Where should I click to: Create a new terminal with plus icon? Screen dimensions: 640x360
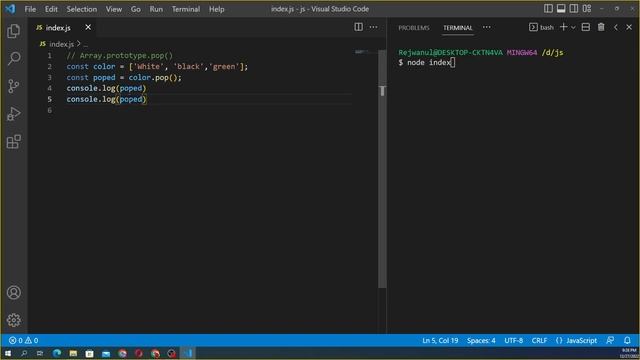[563, 27]
